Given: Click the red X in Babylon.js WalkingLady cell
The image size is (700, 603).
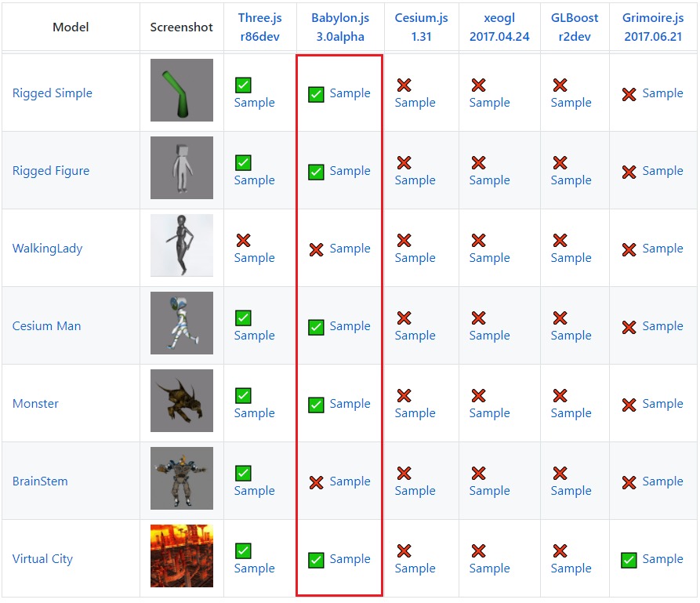Looking at the screenshot, I should (317, 249).
